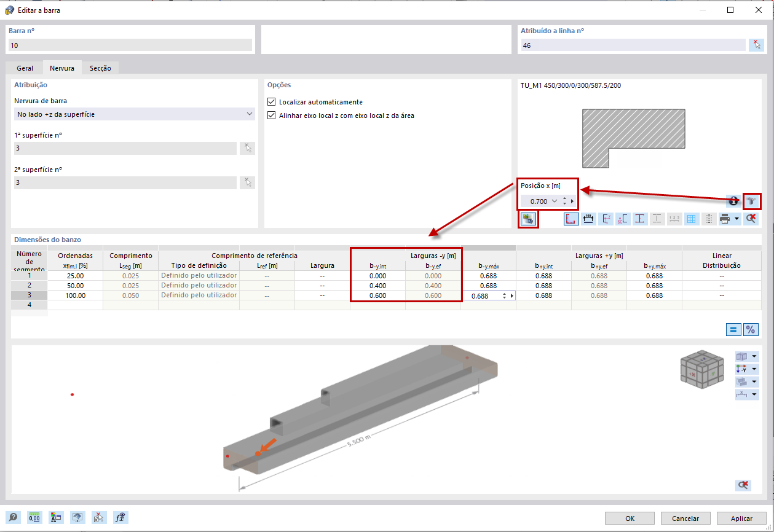This screenshot has height=532, width=774.
Task: Click the Aplicar button
Action: point(741,518)
